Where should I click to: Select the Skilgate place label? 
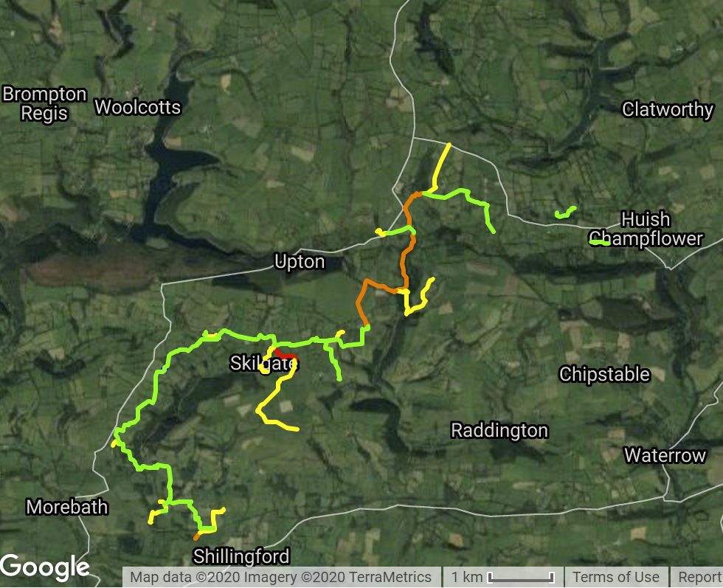coord(264,364)
